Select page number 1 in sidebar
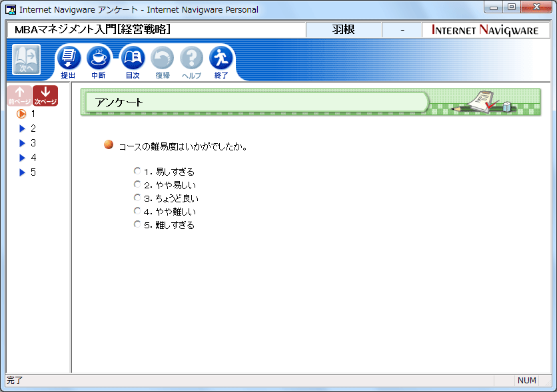Viewport: 557px width, 392px height. point(33,114)
